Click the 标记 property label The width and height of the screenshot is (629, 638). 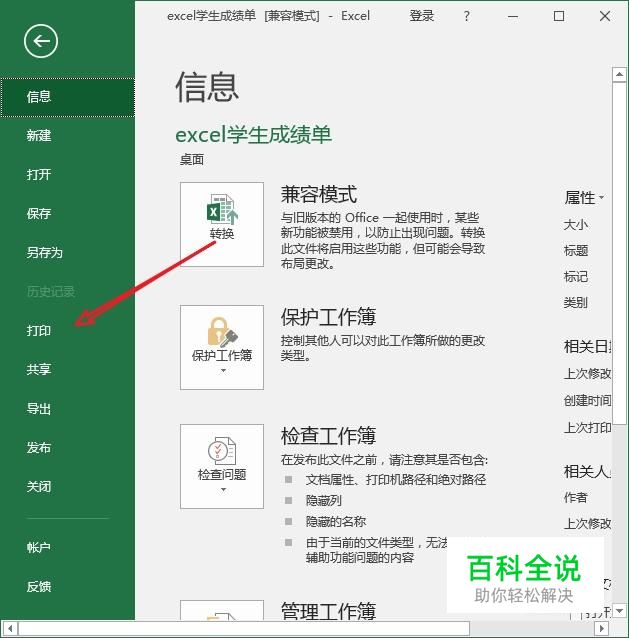[x=576, y=277]
